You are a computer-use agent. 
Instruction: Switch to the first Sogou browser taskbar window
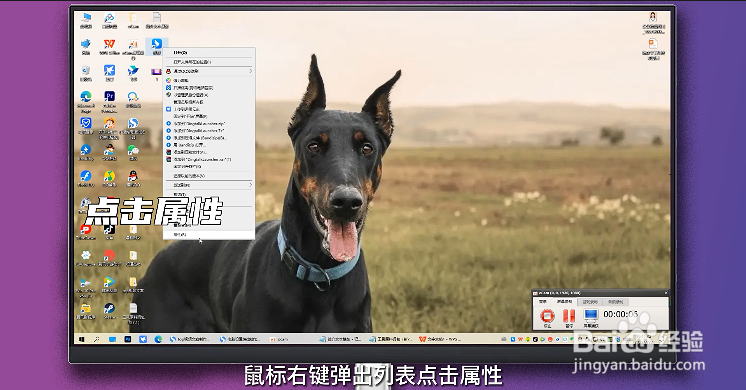pos(190,339)
